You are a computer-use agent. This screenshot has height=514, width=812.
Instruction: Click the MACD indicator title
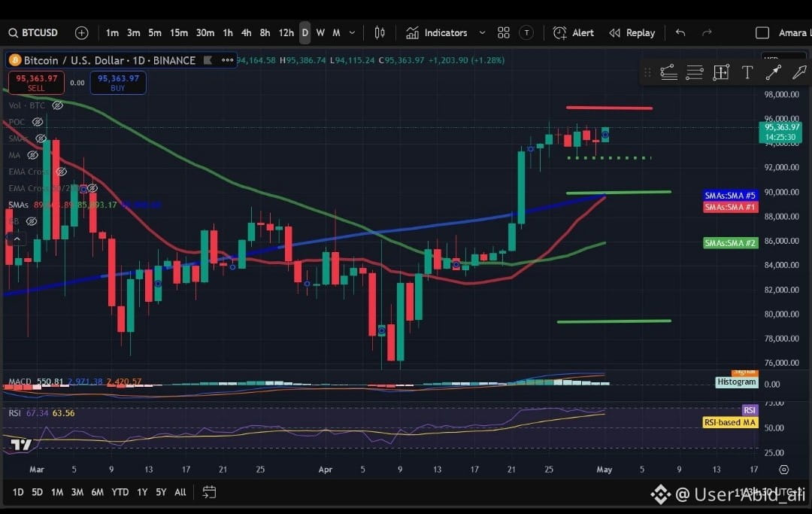tap(20, 382)
